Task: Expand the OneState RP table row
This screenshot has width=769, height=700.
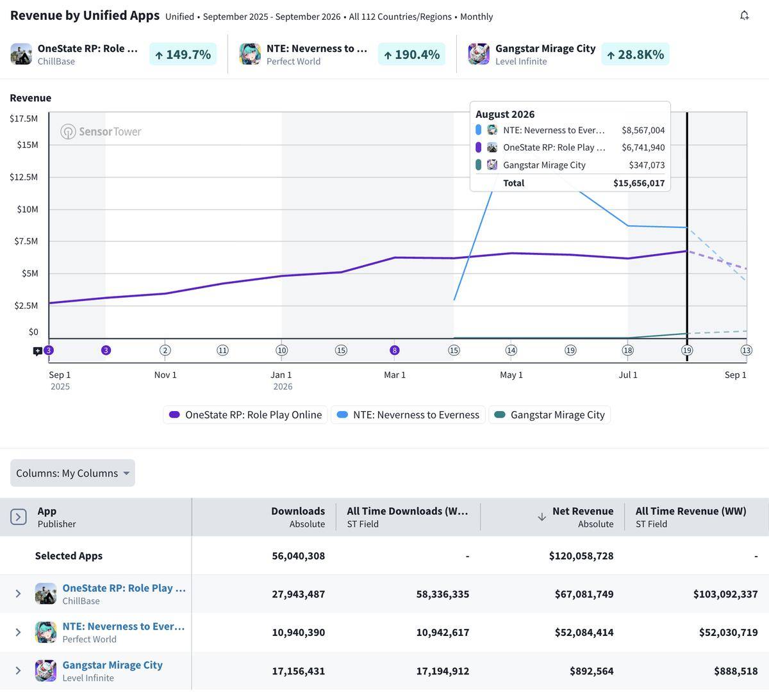Action: tap(18, 594)
